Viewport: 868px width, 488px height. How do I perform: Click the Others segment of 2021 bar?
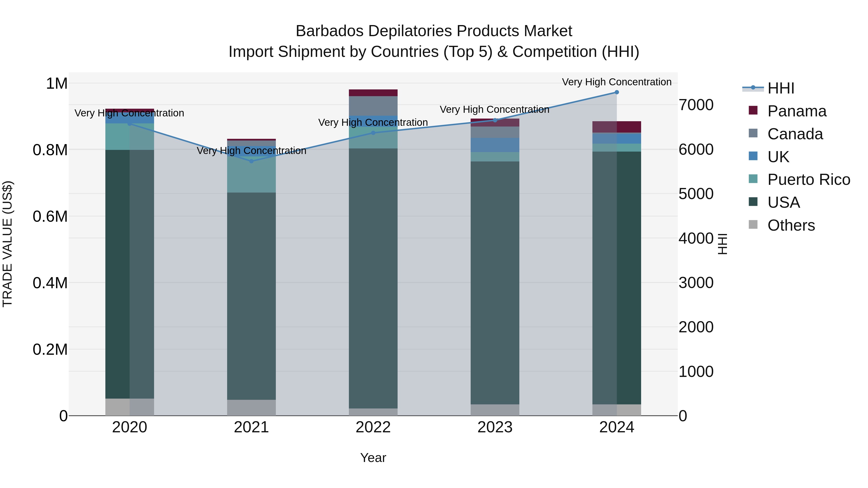251,408
